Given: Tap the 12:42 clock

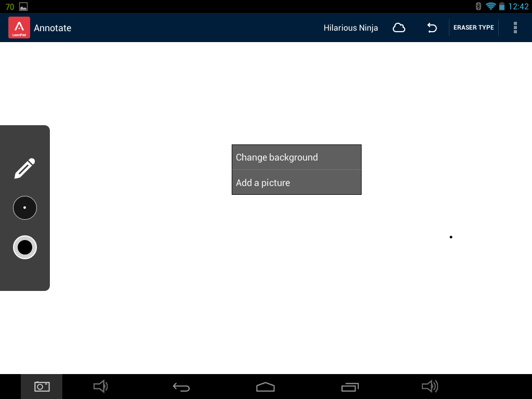Looking at the screenshot, I should pyautogui.click(x=518, y=6).
